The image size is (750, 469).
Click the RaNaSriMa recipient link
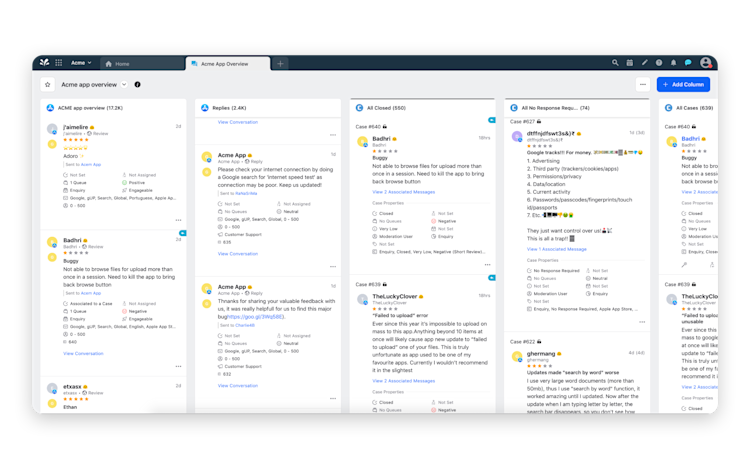pyautogui.click(x=246, y=194)
